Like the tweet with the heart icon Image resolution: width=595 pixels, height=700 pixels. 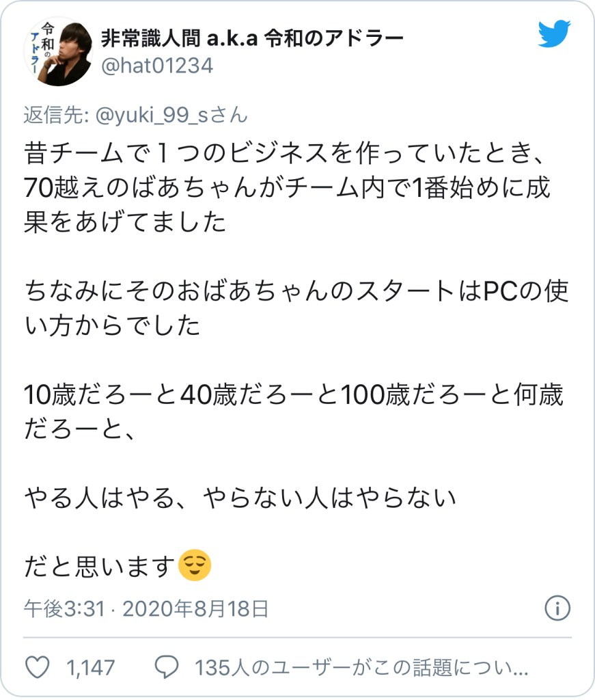coord(38,667)
